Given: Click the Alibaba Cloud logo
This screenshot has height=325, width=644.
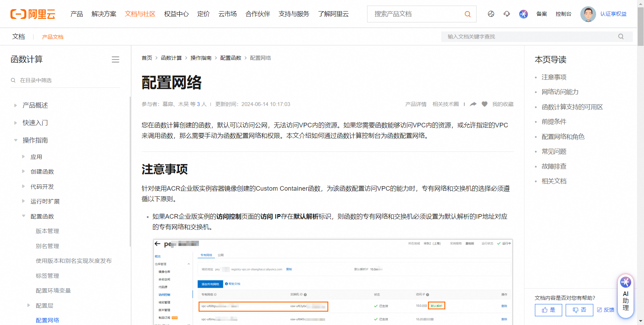Looking at the screenshot, I should click(33, 14).
